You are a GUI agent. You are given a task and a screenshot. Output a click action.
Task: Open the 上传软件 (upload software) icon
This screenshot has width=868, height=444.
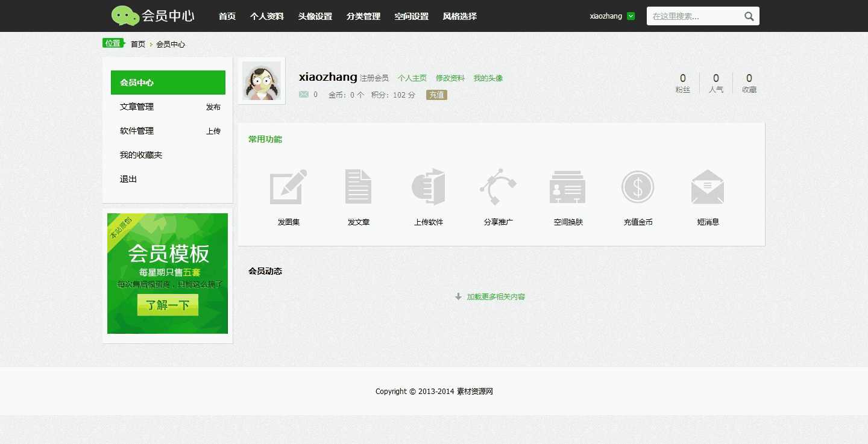[428, 187]
